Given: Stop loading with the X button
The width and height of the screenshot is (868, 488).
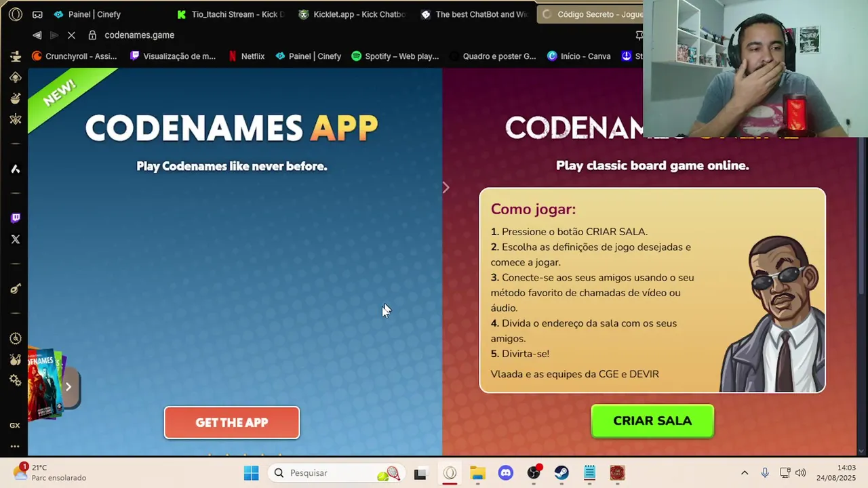Looking at the screenshot, I should pos(71,35).
